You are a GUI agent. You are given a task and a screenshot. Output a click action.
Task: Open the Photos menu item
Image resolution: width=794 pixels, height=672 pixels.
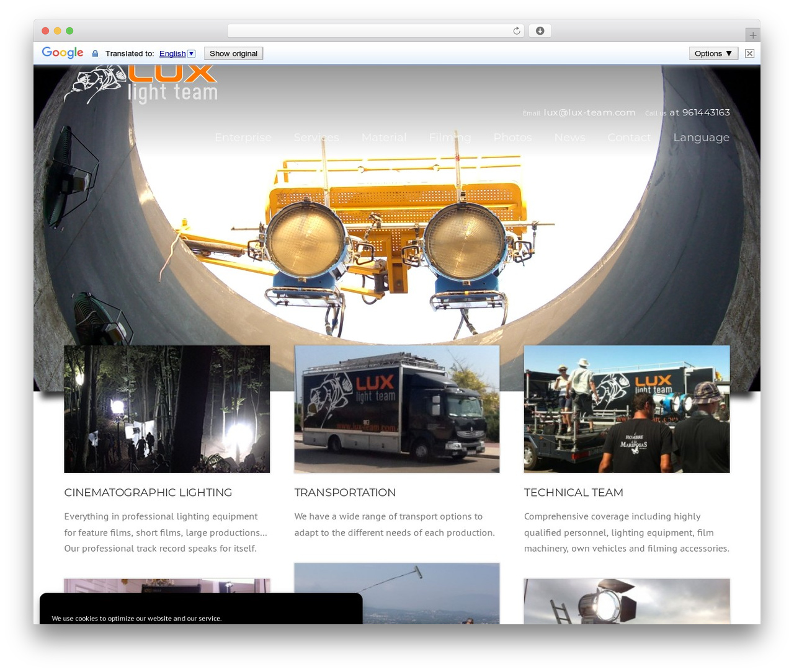tap(512, 137)
